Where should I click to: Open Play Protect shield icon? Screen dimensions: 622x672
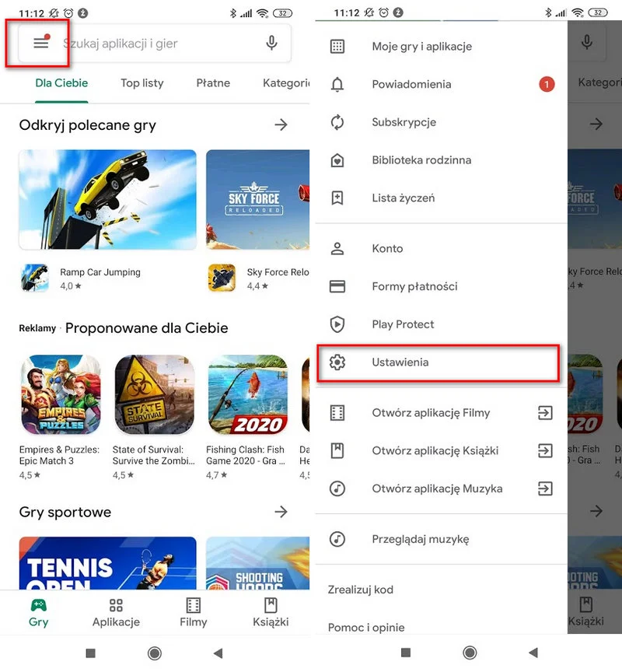click(x=337, y=324)
